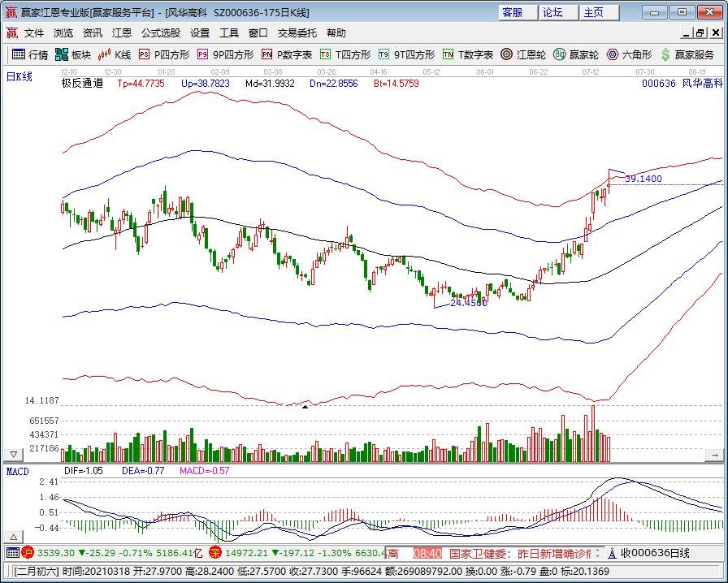Expand volume panel with down-triangle button
Viewport: 728px width, 583px height.
click(x=14, y=455)
